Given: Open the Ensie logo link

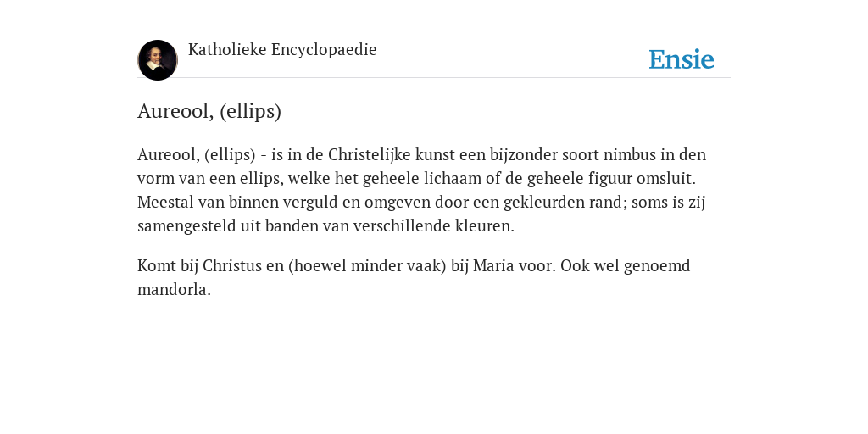Looking at the screenshot, I should click(x=682, y=59).
